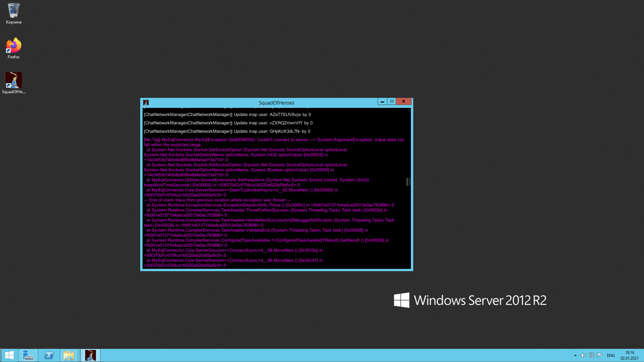Close the SquadOfHeroes console window
The image size is (644, 362).
404,101
